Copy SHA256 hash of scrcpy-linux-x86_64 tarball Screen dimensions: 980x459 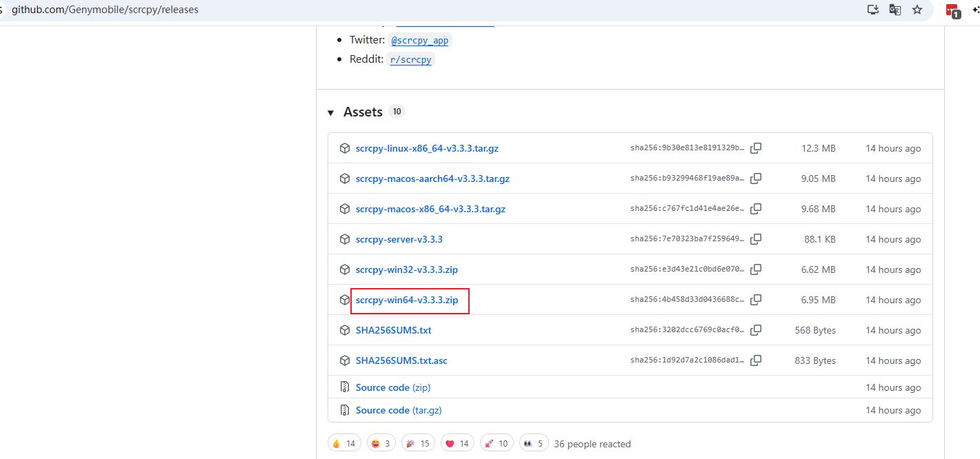pos(756,148)
